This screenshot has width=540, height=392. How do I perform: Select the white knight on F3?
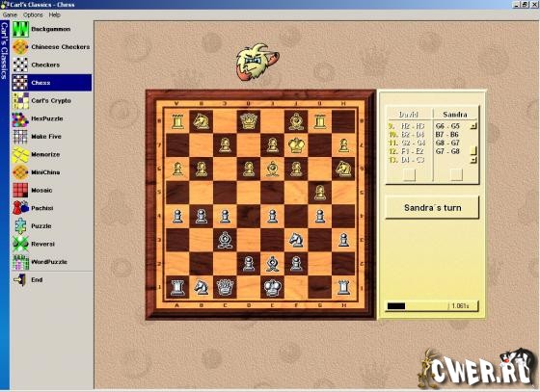coord(296,240)
